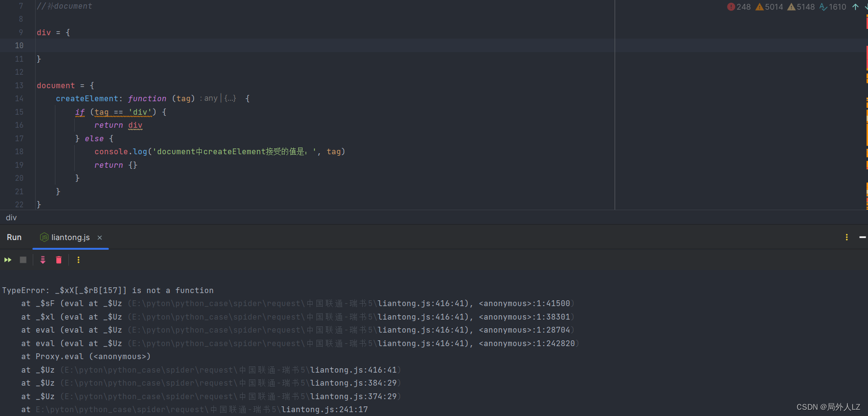Click 'div = {' on line 9

tap(53, 32)
